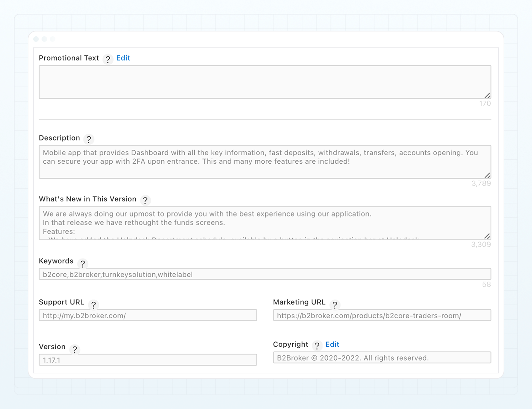
Task: Click Edit link next to Copyright
Action: click(332, 344)
